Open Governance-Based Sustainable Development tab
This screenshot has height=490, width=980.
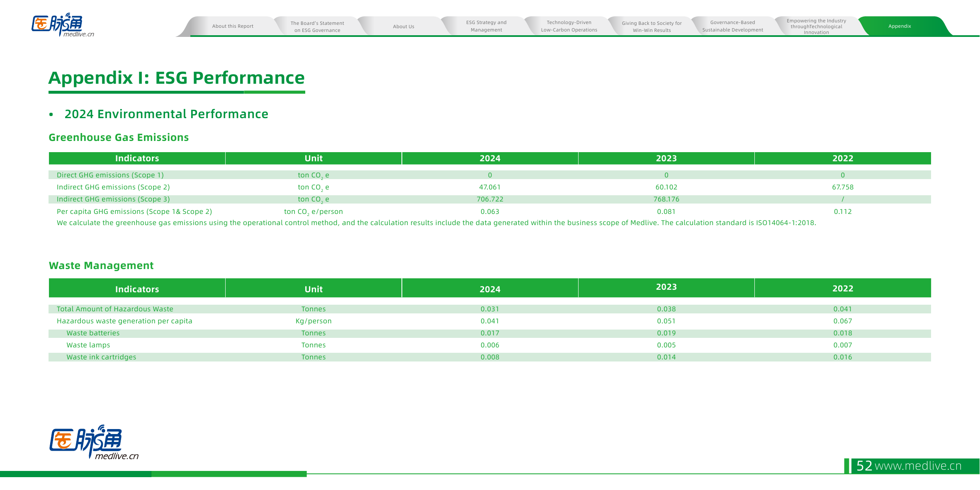(732, 26)
